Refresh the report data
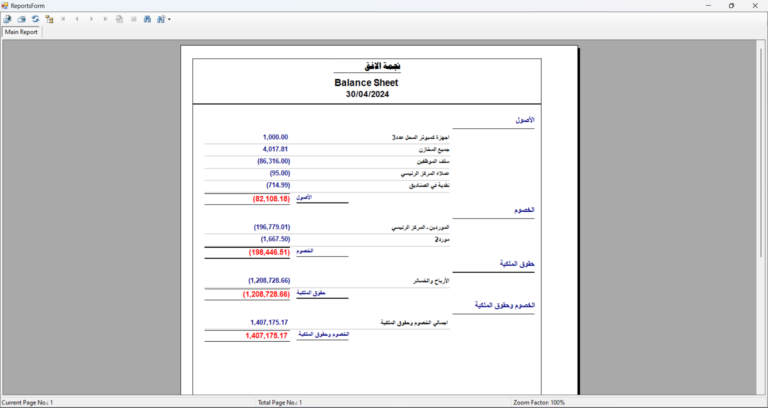 coord(35,19)
